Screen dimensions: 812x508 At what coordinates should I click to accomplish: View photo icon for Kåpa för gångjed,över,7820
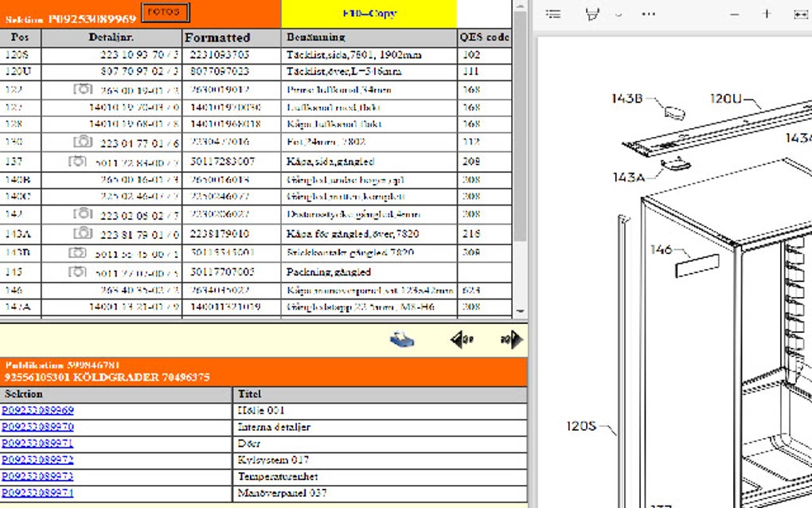point(84,233)
